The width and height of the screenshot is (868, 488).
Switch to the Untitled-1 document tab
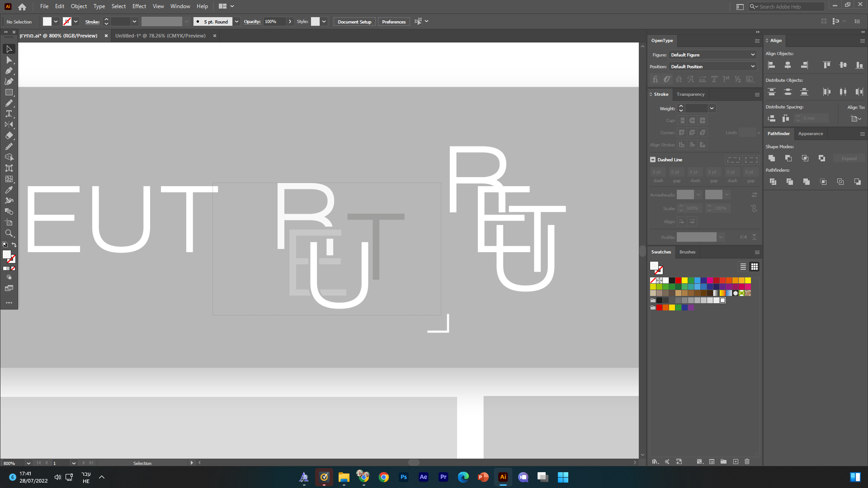[x=160, y=36]
